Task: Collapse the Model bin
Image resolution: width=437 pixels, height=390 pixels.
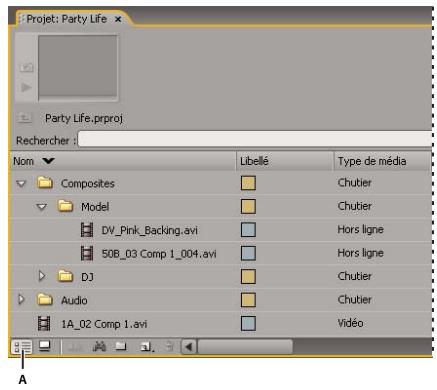Action: point(41,207)
